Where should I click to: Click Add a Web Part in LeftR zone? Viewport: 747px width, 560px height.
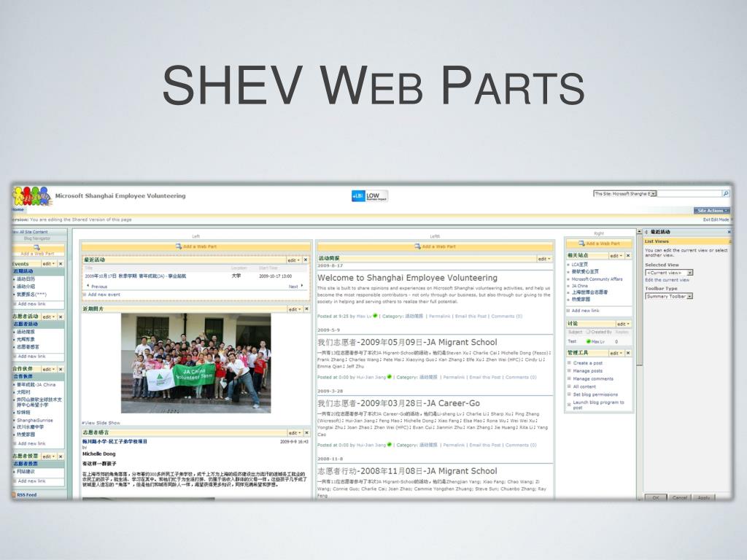click(435, 246)
